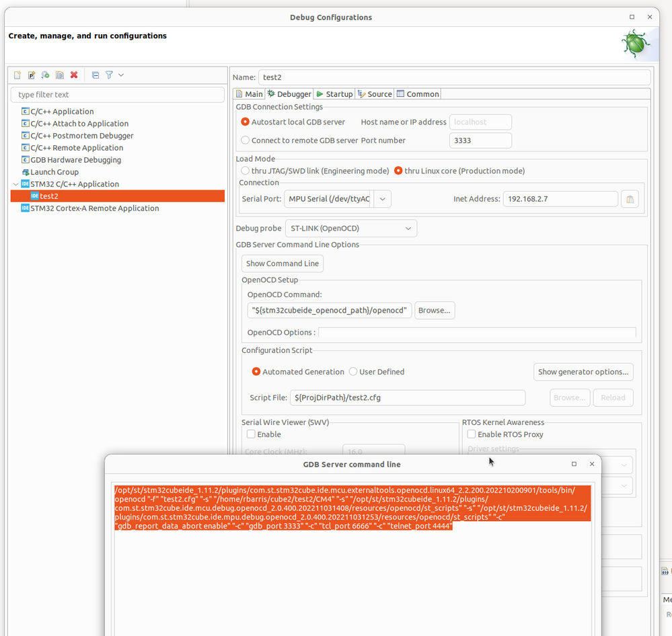Maximize the GDB Server command line dialog
This screenshot has height=636, width=672.
coord(574,465)
